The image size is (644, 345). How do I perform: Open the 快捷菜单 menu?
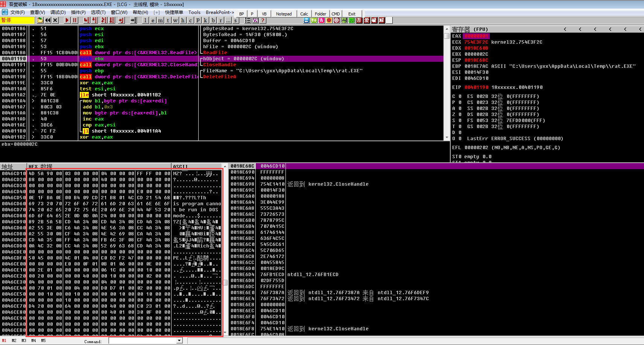[174, 12]
